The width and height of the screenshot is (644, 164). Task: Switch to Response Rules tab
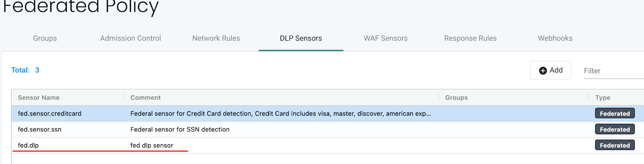(470, 38)
